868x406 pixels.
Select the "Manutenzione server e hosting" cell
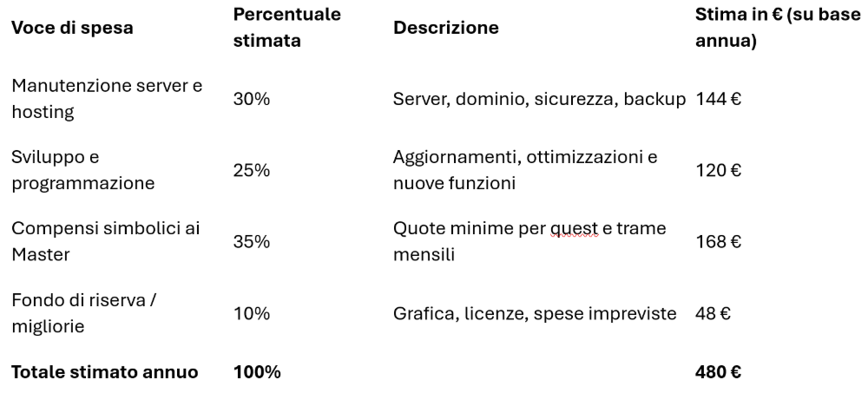tap(106, 98)
